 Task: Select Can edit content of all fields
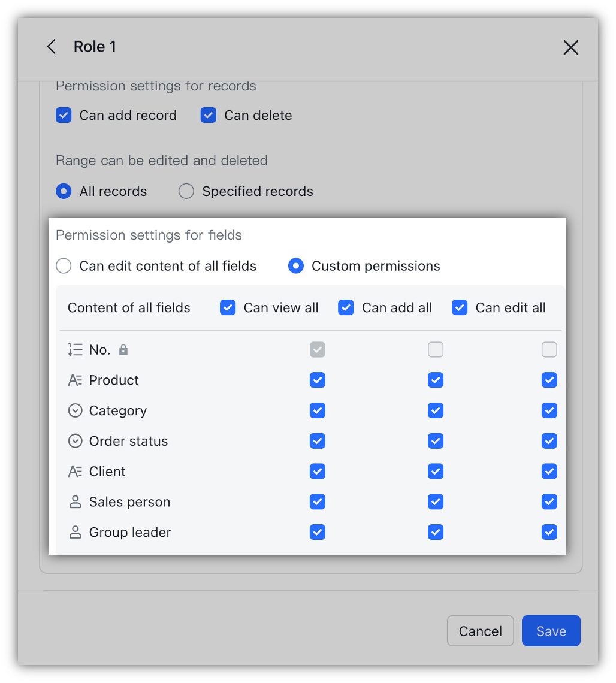[64, 266]
